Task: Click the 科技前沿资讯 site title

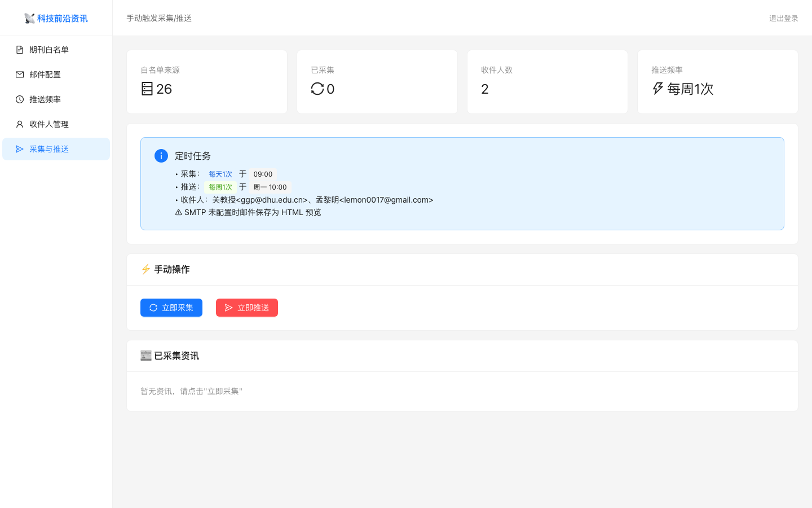Action: coord(63,19)
